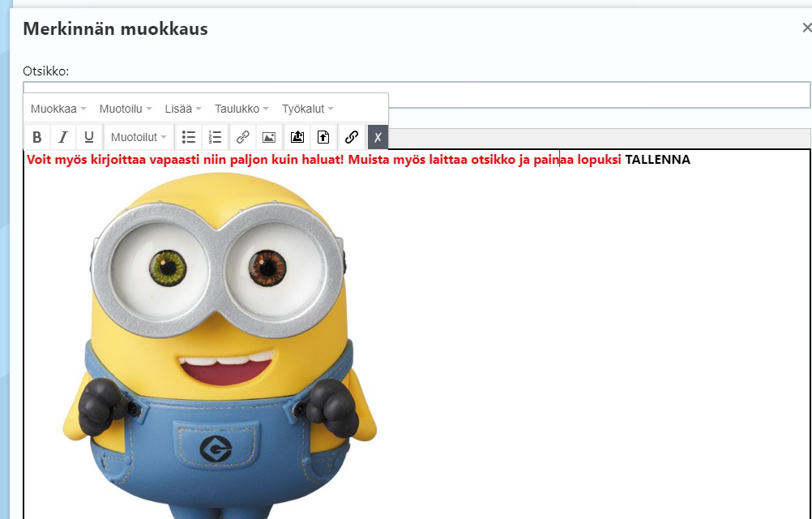Image resolution: width=812 pixels, height=519 pixels.
Task: Expand the Taulukko menu
Action: (241, 109)
